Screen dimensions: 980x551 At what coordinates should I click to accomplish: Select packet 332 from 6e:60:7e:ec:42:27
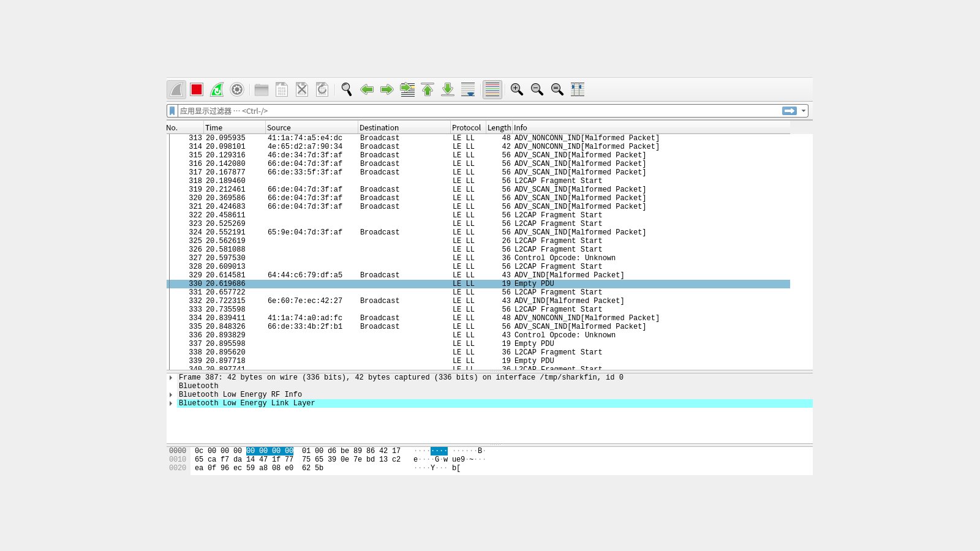[x=478, y=301]
